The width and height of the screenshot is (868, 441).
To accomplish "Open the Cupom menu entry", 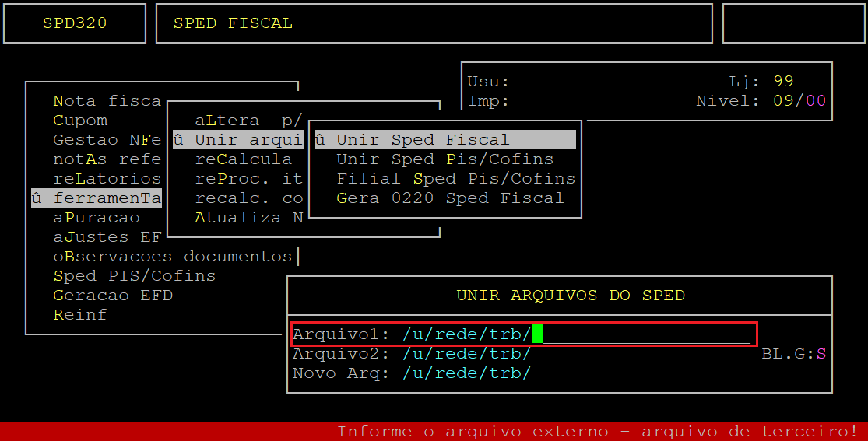I will point(80,121).
